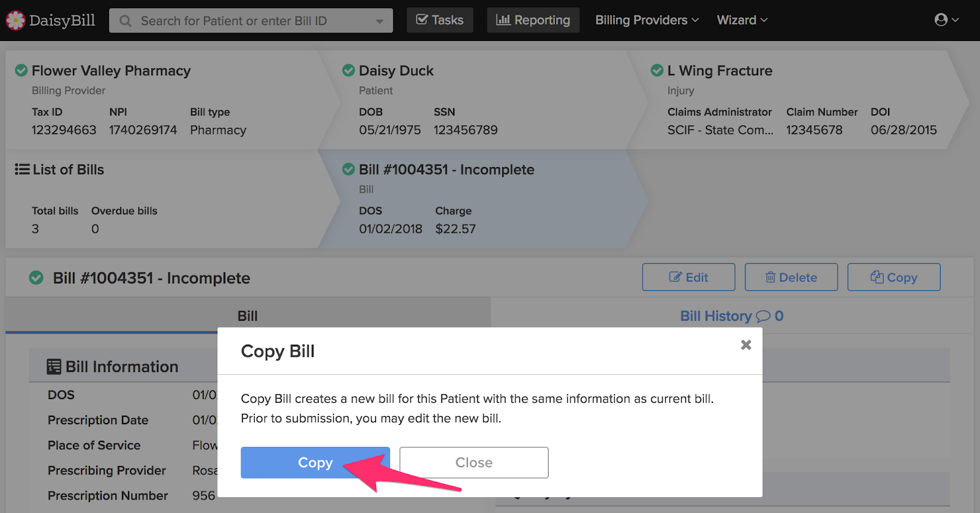Click the green check beside L Wing Fracture

click(x=657, y=70)
